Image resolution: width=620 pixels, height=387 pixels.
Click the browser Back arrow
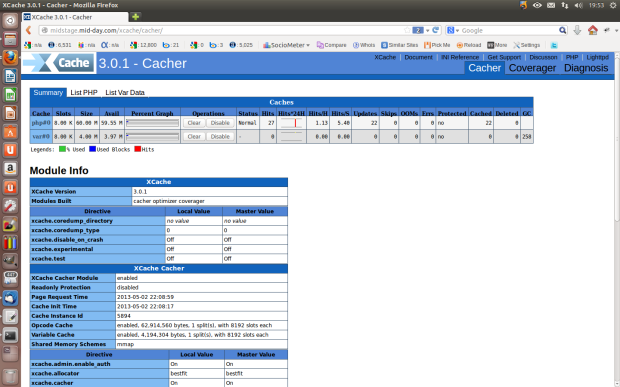(29, 30)
